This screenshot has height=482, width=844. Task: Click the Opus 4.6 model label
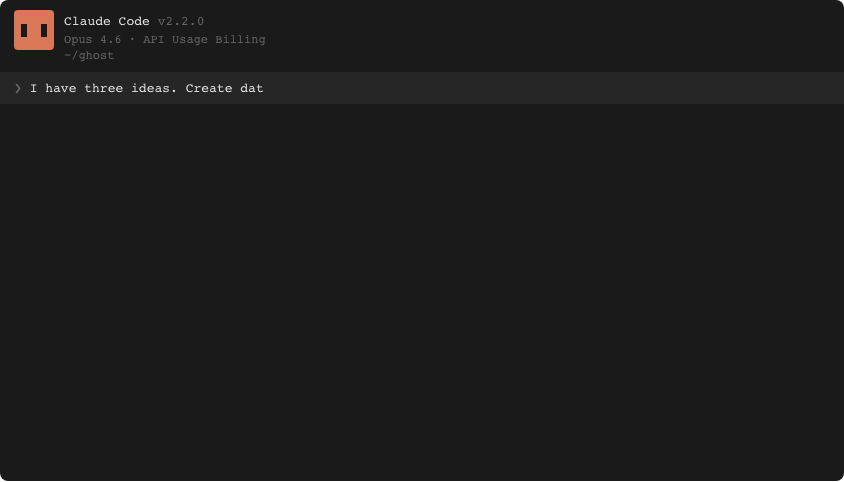pyautogui.click(x=93, y=40)
